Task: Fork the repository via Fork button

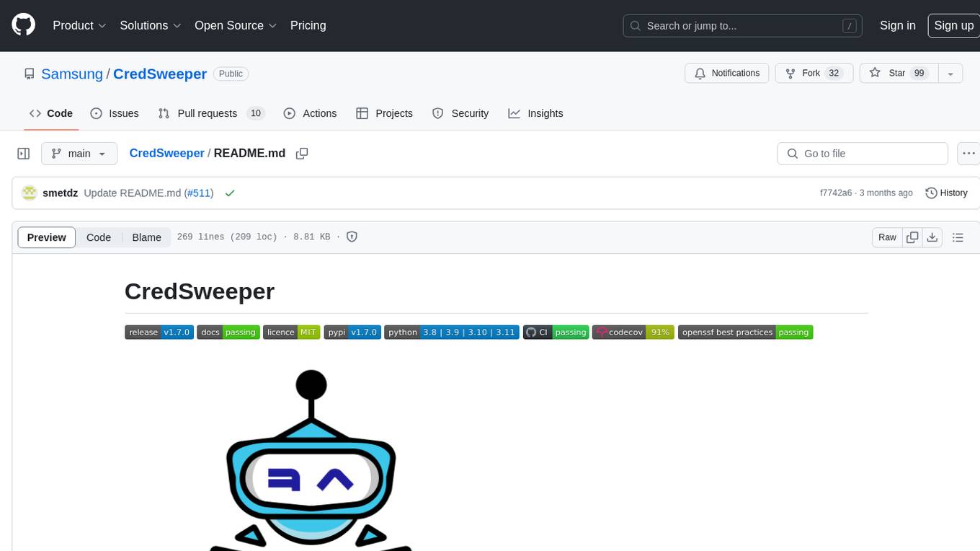Action: click(x=814, y=73)
